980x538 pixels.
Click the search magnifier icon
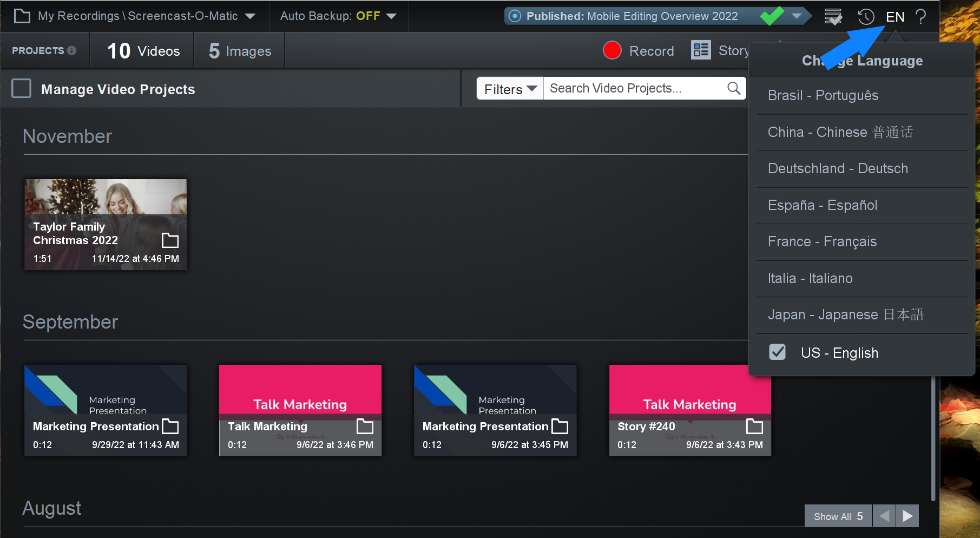[x=734, y=88]
